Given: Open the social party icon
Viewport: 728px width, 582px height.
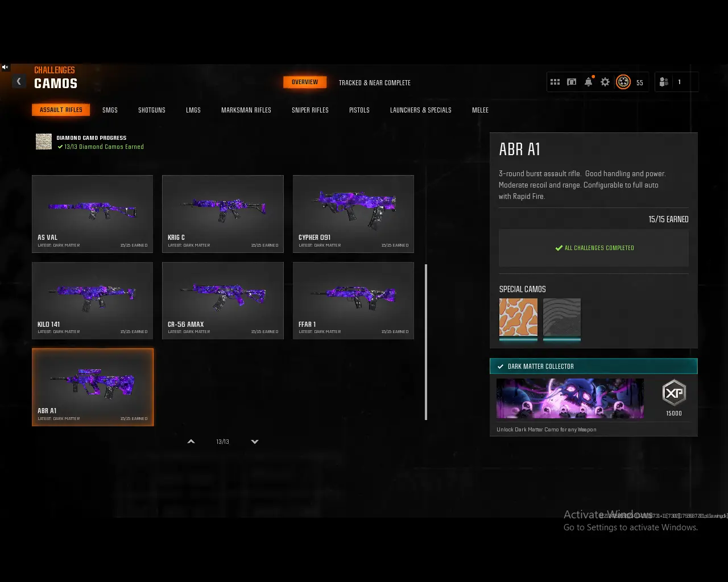Looking at the screenshot, I should 664,82.
